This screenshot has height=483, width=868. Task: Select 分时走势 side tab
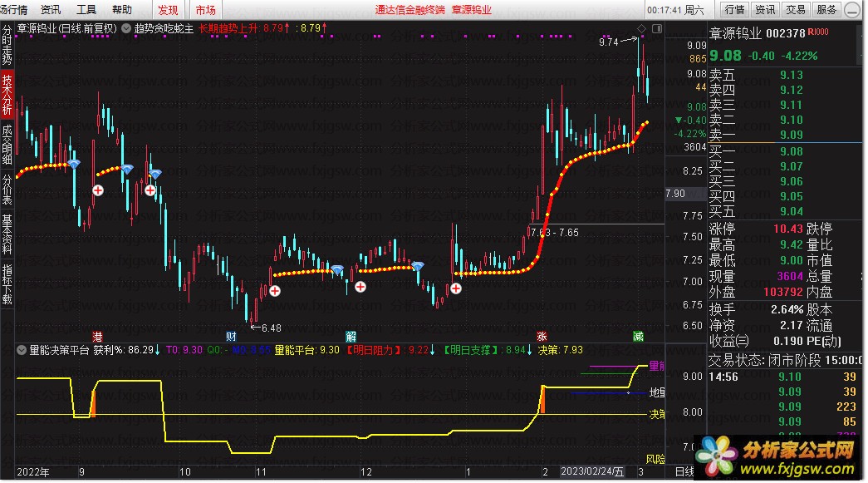point(7,44)
